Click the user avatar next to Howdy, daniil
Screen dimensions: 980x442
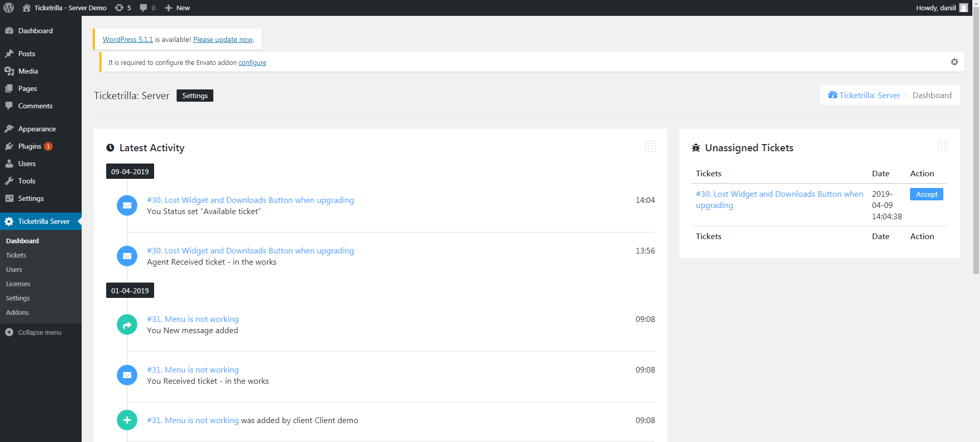point(964,8)
